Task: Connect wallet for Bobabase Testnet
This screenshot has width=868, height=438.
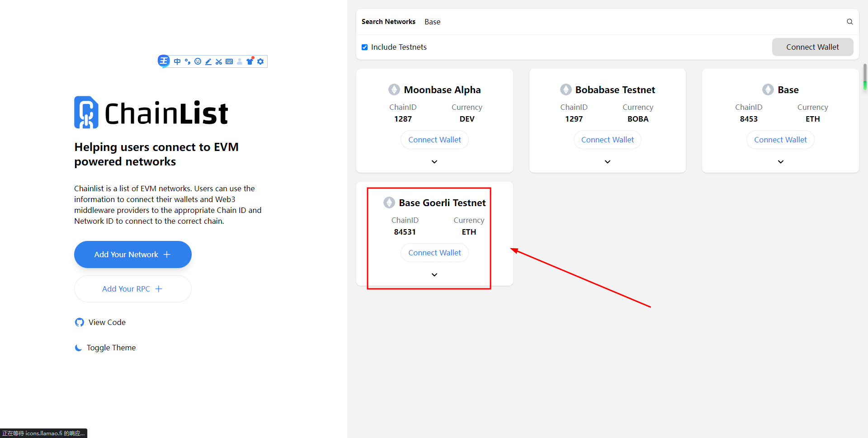Action: click(608, 140)
